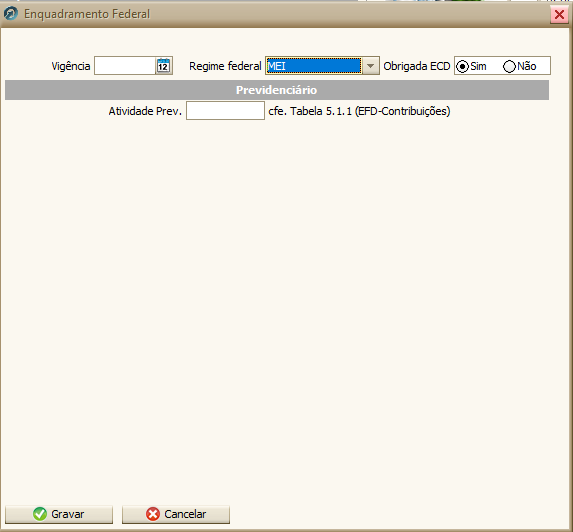Click the Enquadramento Federal title bar text

click(x=87, y=14)
